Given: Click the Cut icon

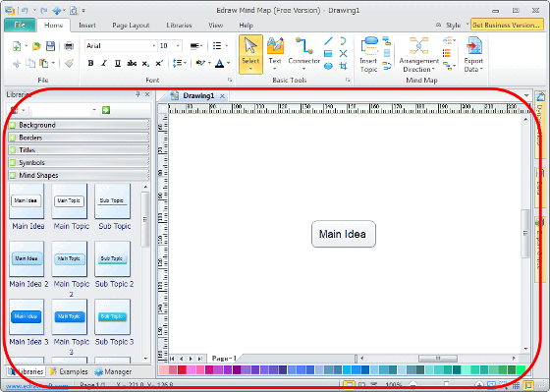Looking at the screenshot, I should pyautogui.click(x=17, y=64).
